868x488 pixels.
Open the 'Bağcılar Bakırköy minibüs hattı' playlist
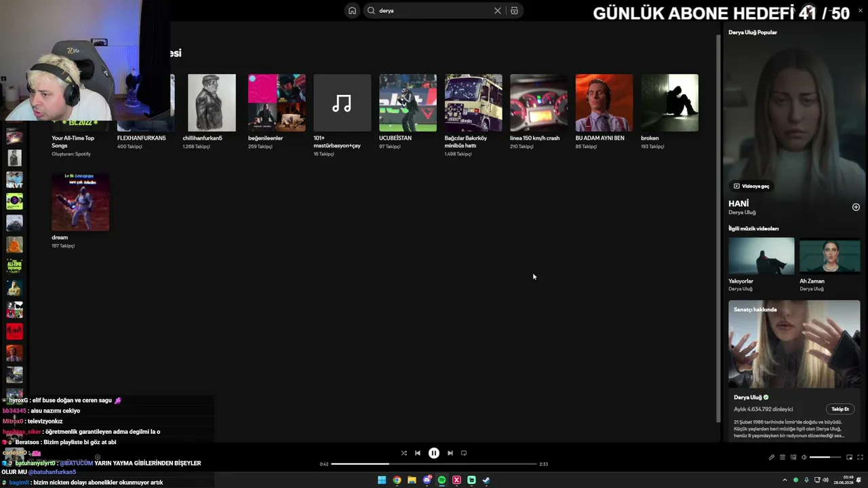point(473,103)
